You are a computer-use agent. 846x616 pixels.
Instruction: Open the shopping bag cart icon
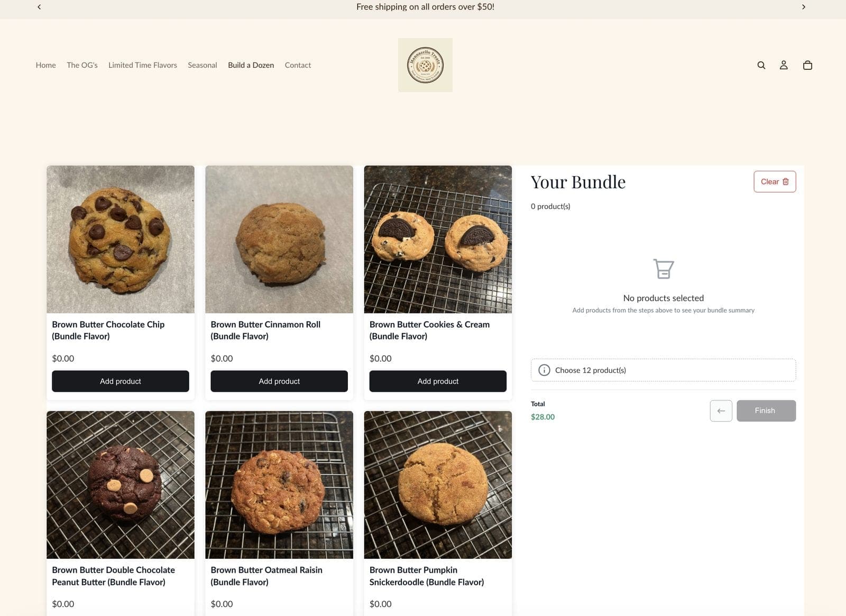807,65
